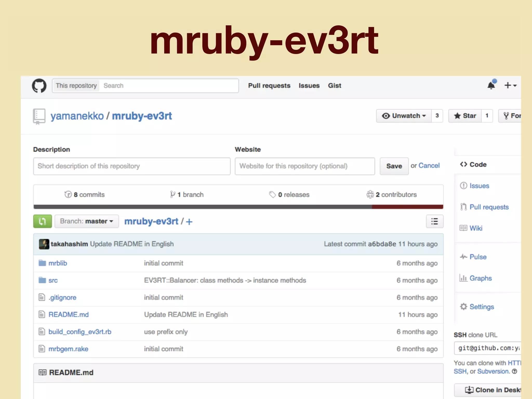Click the list view toggle icon
Image resolution: width=532 pixels, height=399 pixels.
pos(435,221)
